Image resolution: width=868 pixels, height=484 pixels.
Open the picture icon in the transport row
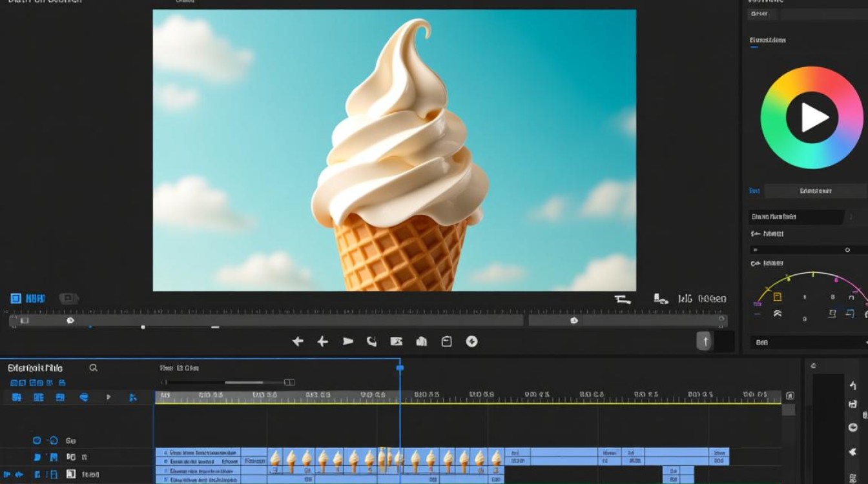(x=397, y=341)
